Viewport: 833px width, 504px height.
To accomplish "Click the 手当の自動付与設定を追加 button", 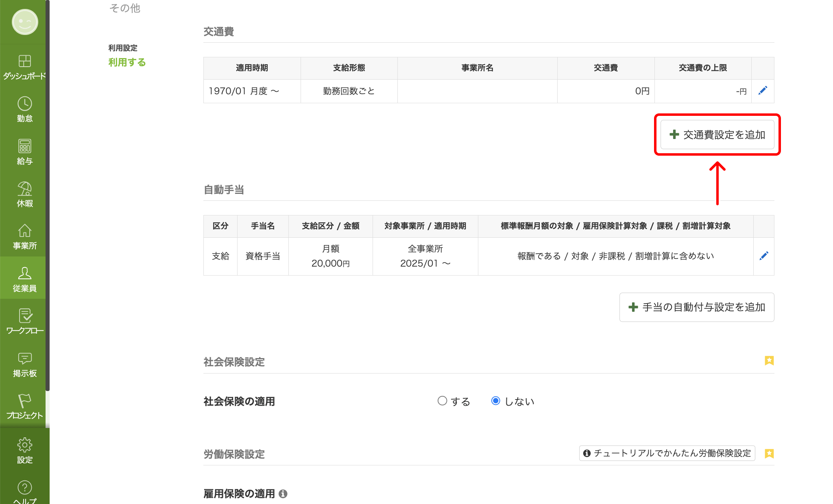I will pos(696,307).
